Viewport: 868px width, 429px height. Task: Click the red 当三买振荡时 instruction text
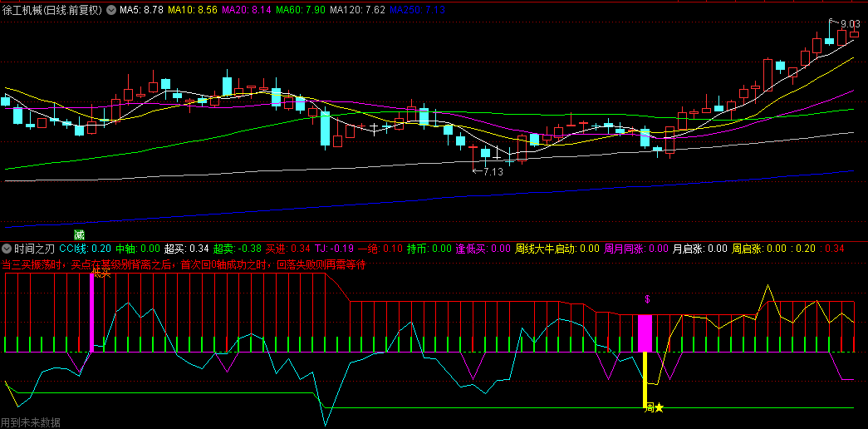184,264
